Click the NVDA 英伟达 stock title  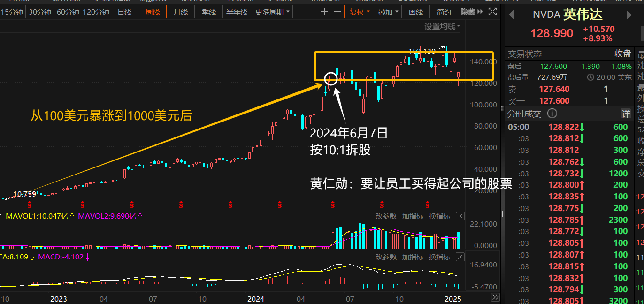(567, 15)
